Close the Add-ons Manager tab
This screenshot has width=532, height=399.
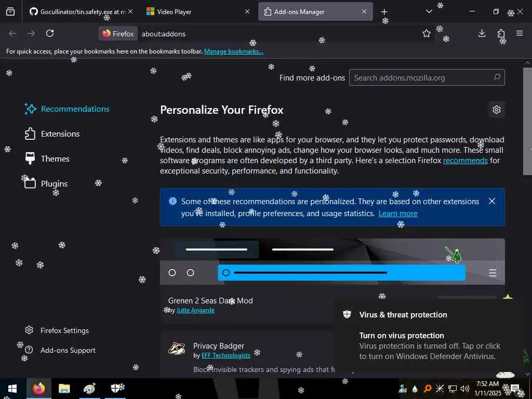click(364, 11)
